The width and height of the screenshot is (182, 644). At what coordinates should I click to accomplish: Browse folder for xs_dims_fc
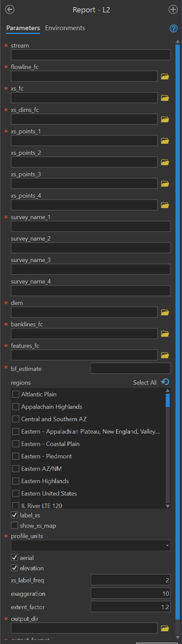[165, 119]
